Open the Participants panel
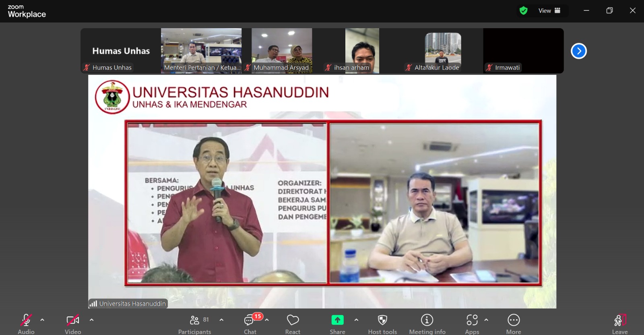The height and width of the screenshot is (335, 644). pyautogui.click(x=195, y=324)
